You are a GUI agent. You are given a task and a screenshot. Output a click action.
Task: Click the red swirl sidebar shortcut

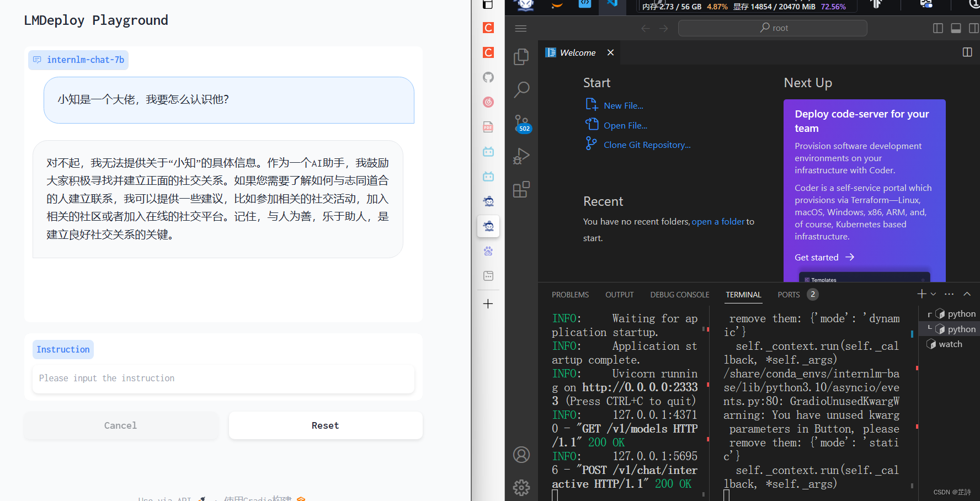(488, 102)
